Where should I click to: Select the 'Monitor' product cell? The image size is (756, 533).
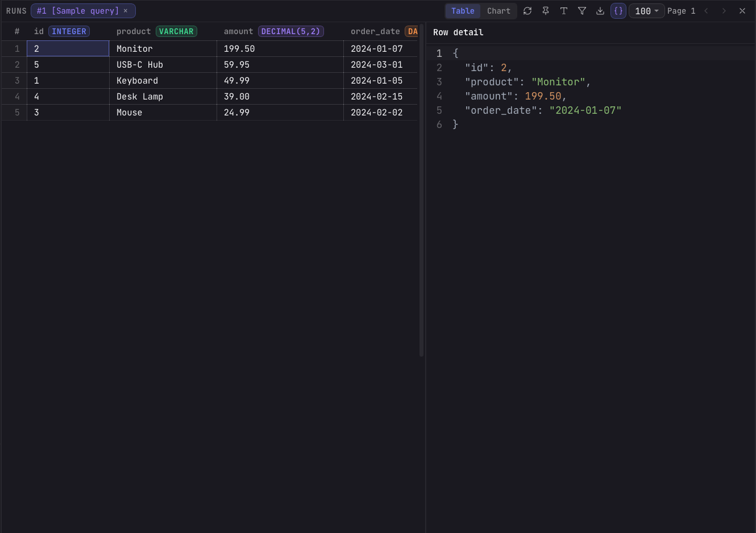pos(163,49)
